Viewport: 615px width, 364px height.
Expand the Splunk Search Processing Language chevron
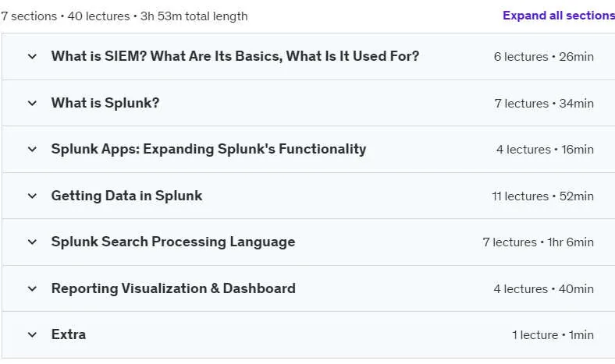coord(32,242)
